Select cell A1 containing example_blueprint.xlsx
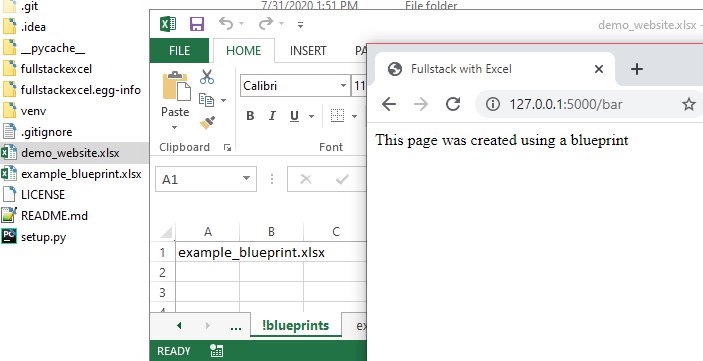Viewport: 703px width, 361px height. pyautogui.click(x=208, y=252)
